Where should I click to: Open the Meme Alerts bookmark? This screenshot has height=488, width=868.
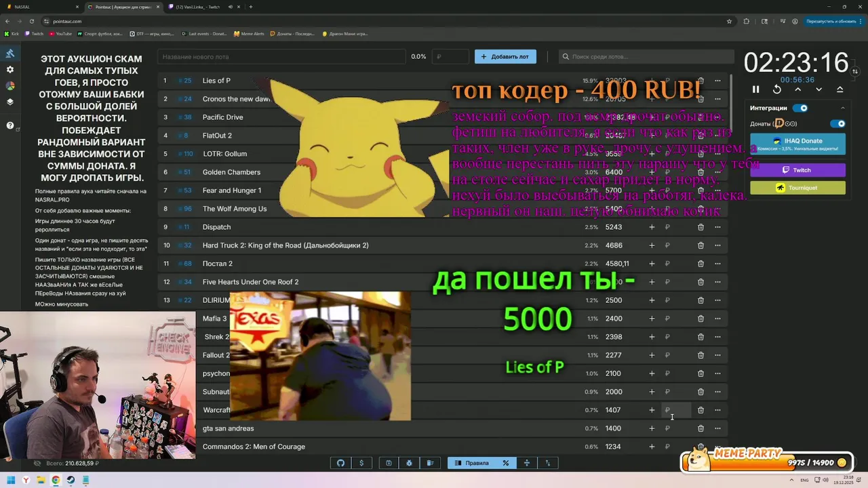pos(248,33)
